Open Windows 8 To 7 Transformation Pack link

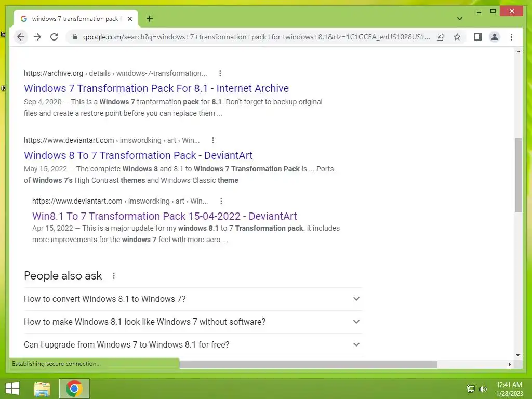coord(138,155)
